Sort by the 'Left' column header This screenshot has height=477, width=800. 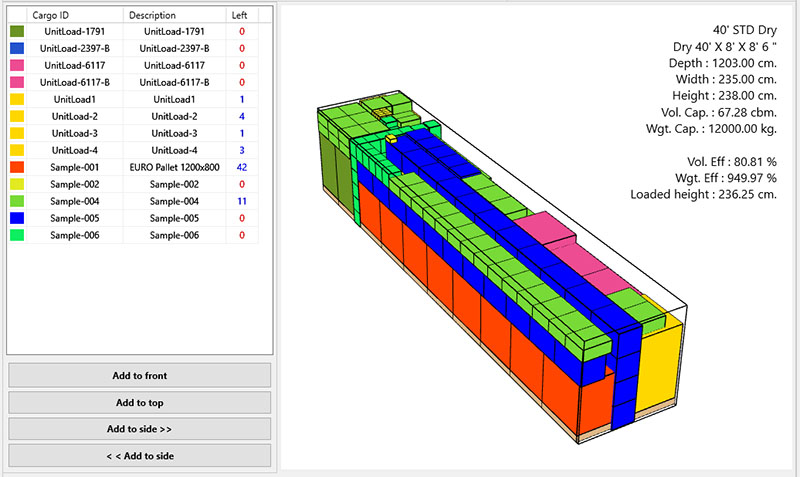pos(242,15)
